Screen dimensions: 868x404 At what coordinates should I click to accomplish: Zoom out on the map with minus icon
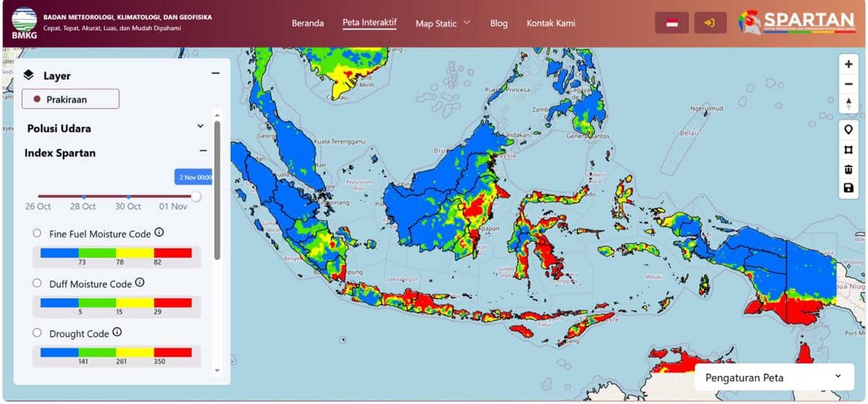click(x=848, y=84)
